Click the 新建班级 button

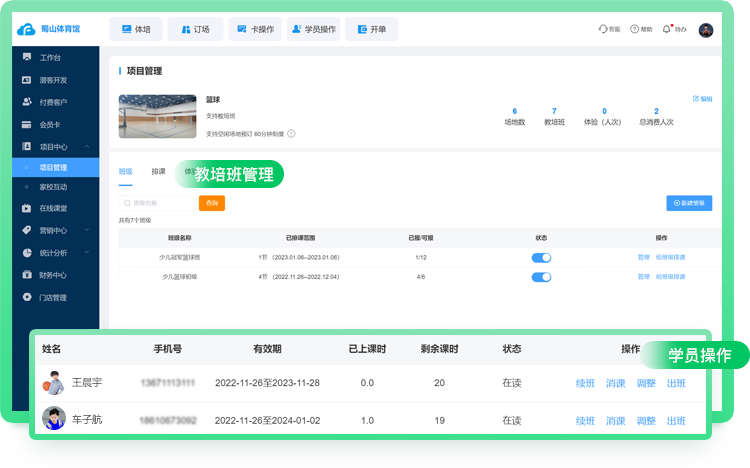pos(689,203)
